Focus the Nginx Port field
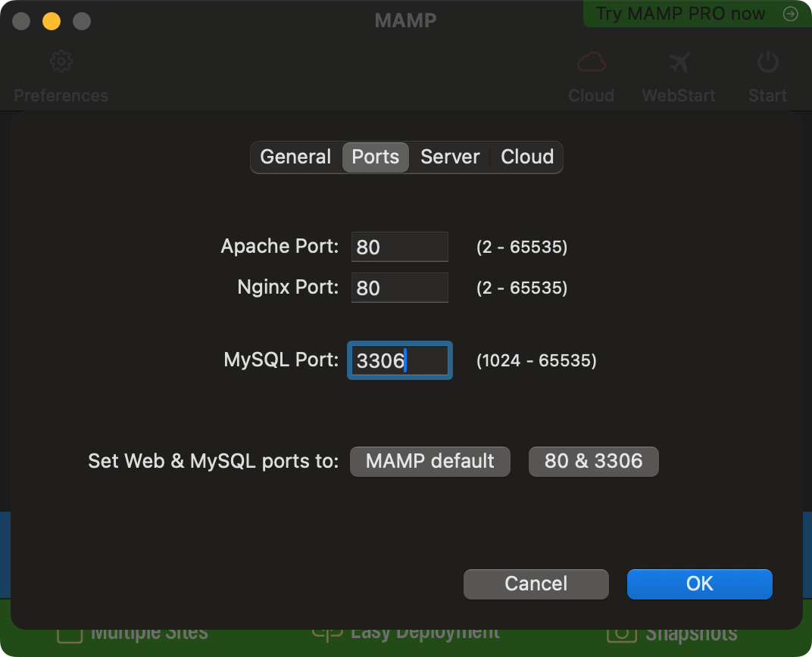Viewport: 812px width, 657px height. point(399,288)
